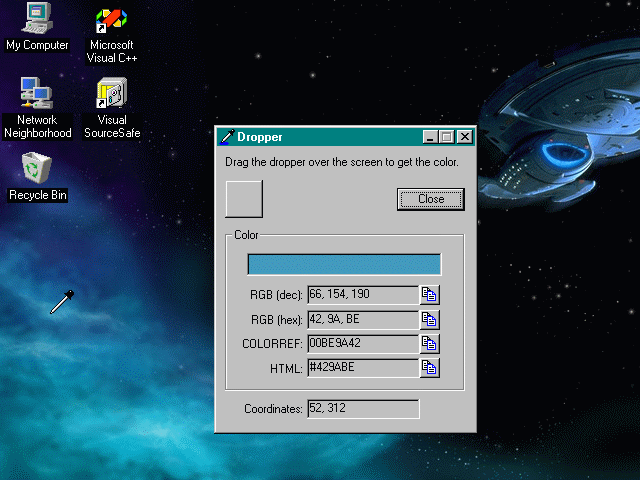Select the Microsoft Visual C++ shortcut icon
This screenshot has width=640, height=480.
(x=111, y=21)
